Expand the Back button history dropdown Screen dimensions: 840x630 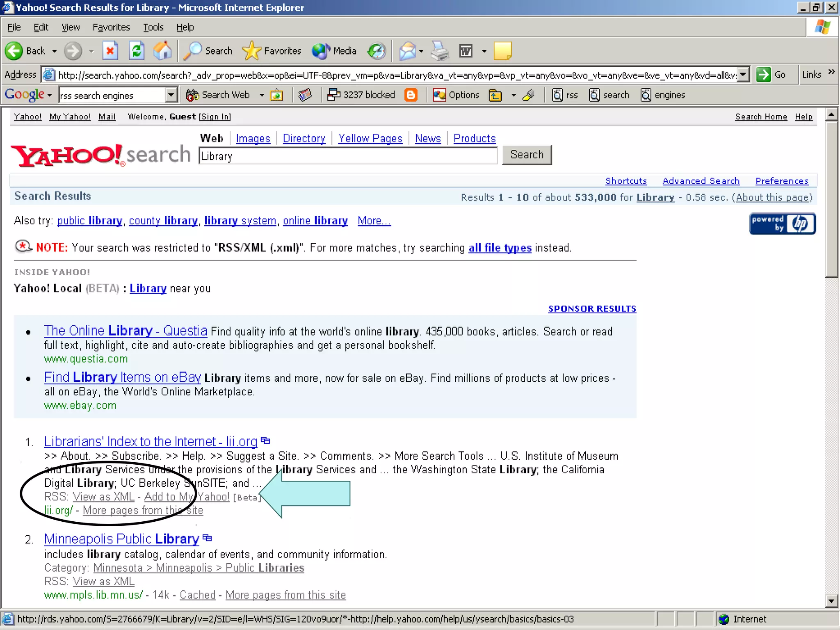click(54, 51)
